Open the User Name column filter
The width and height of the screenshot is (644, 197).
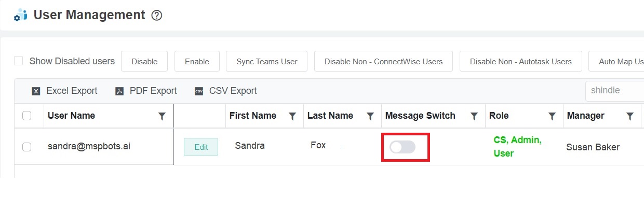pos(162,116)
